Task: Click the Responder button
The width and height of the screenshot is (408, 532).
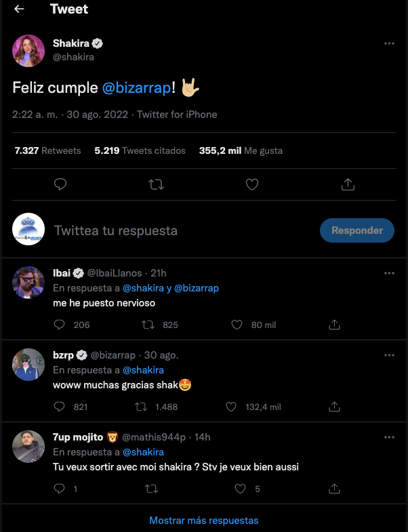Action: 356,230
